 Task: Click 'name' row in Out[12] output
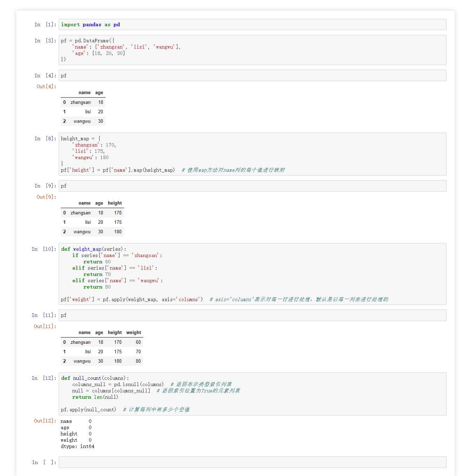click(x=76, y=421)
